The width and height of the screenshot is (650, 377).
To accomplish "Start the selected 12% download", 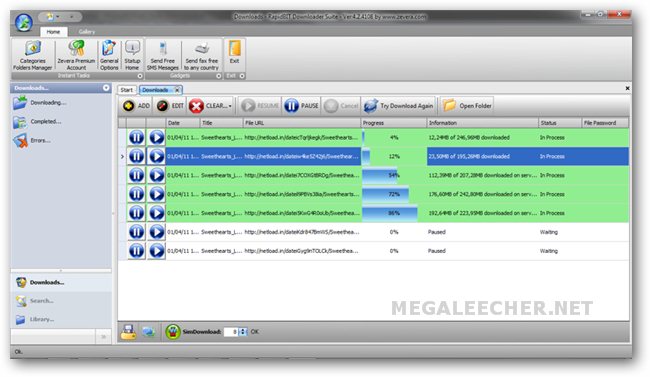I will 156,156.
